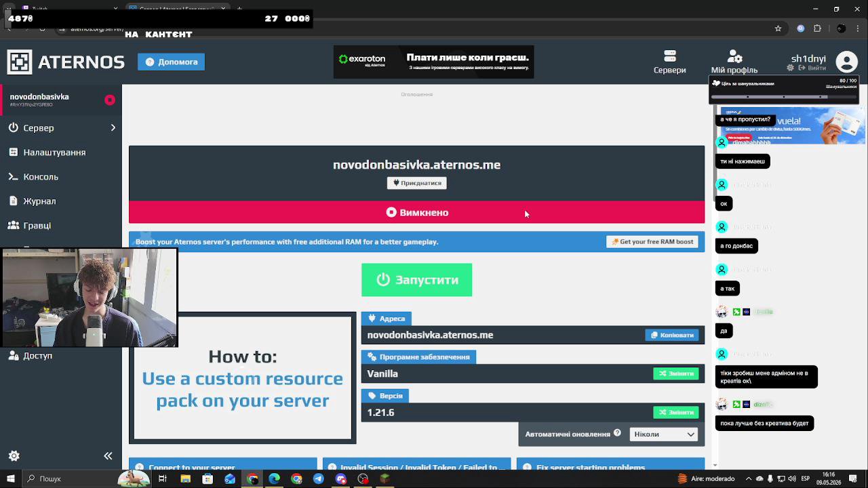Click the Вимкнено status bar
Viewport: 868px width, 488px height.
[x=416, y=212]
